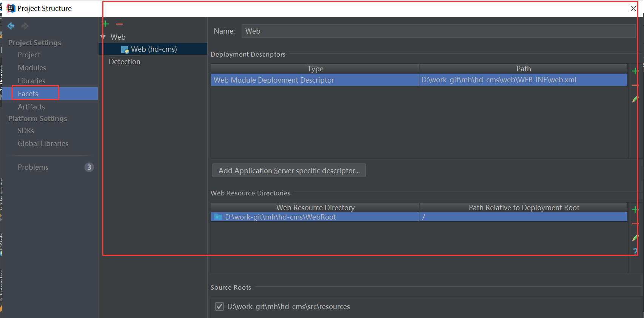Open Artifacts settings
This screenshot has height=318, width=644.
(31, 107)
